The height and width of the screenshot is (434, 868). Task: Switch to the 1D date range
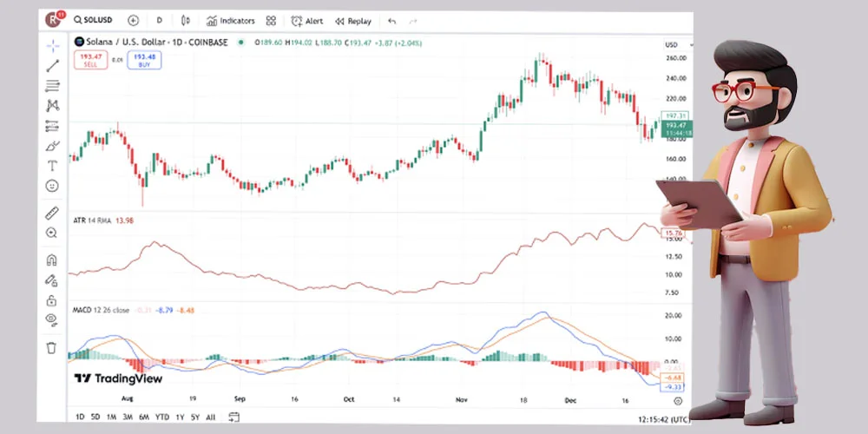(x=80, y=417)
